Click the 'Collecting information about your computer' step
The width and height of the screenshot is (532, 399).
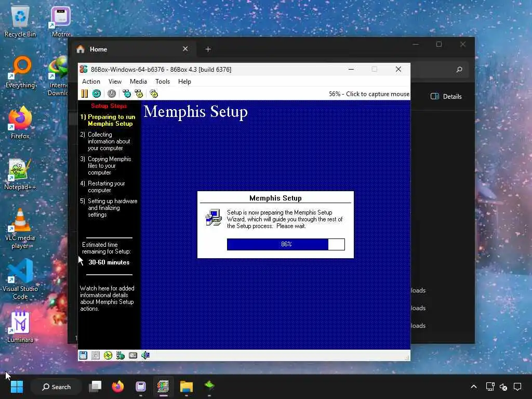click(105, 141)
